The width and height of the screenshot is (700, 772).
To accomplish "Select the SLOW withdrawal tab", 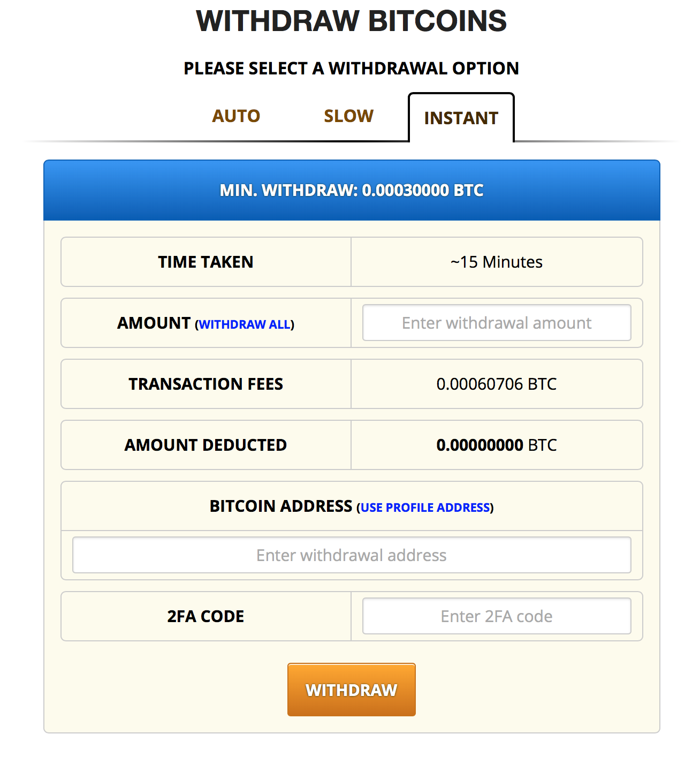I will coord(348,116).
